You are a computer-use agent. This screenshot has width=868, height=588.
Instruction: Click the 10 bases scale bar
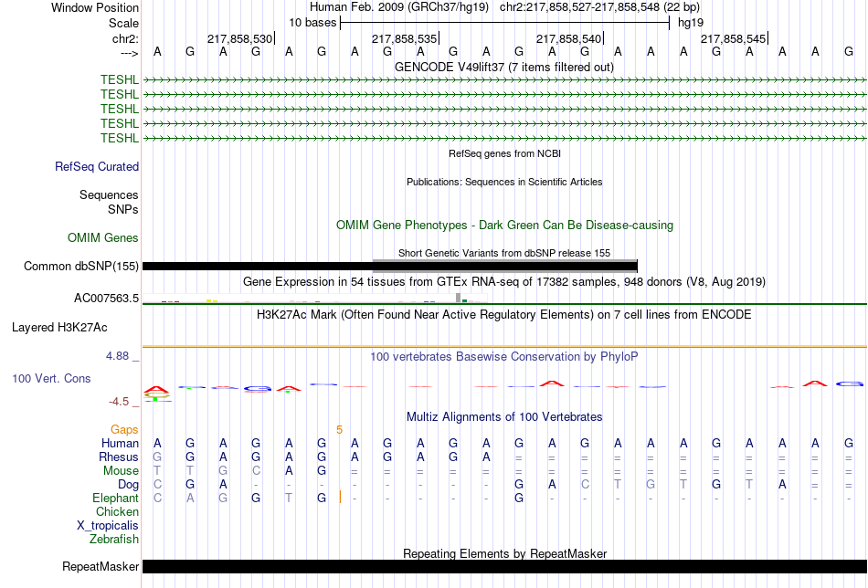tap(505, 23)
